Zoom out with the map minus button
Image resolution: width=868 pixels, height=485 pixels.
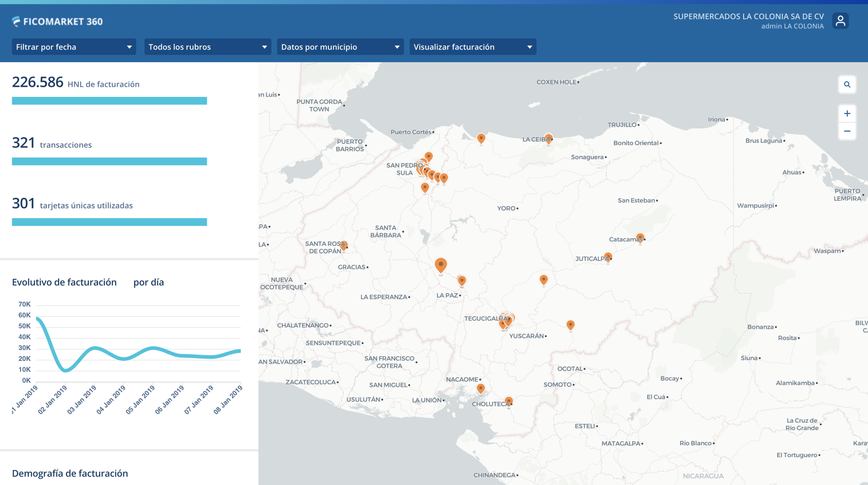[x=847, y=131]
